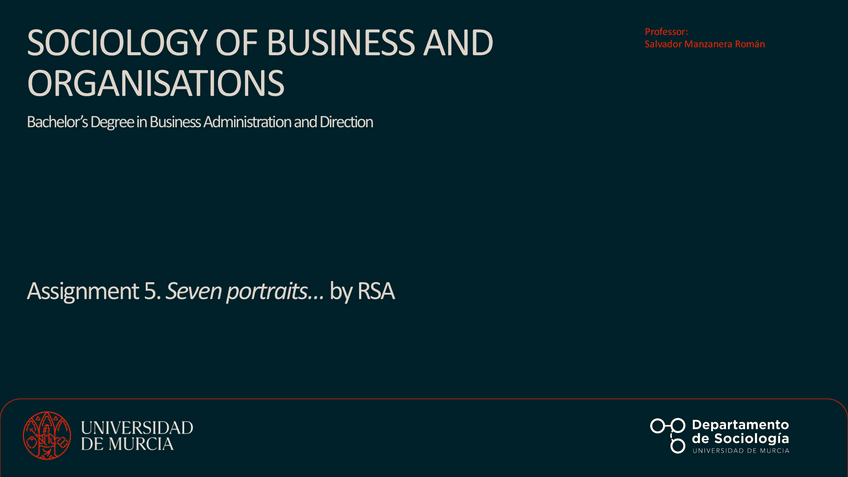Click the Departamento de Sociología circles logo
The image size is (848, 477).
click(x=668, y=434)
